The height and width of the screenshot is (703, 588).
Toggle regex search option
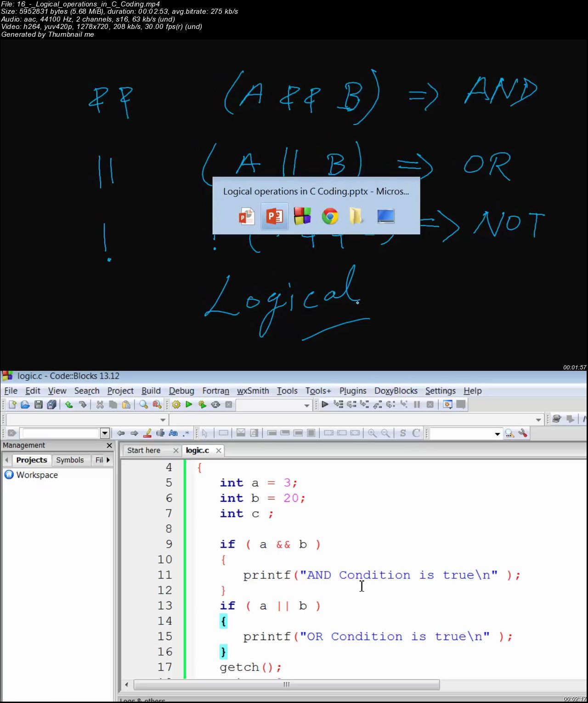pyautogui.click(x=186, y=433)
